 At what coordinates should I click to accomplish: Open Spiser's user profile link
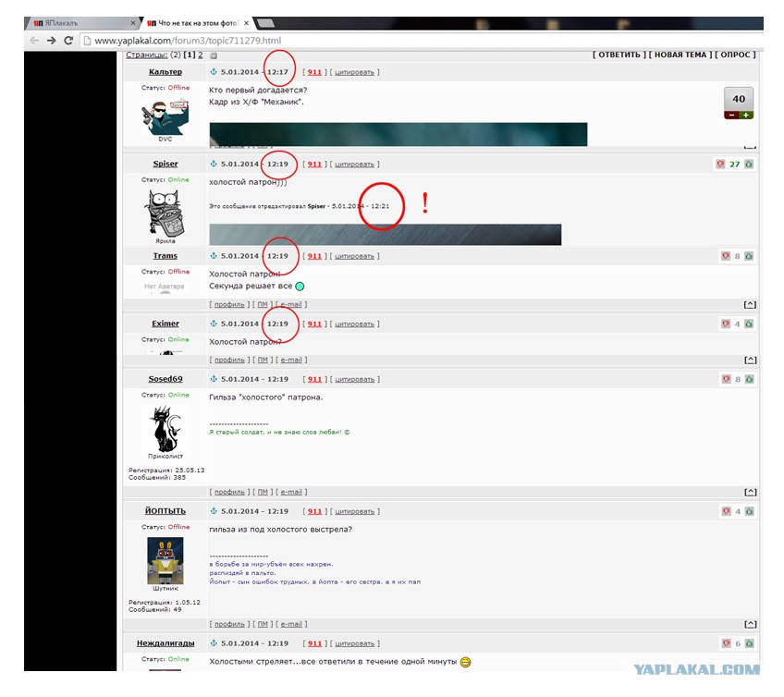coord(165,164)
